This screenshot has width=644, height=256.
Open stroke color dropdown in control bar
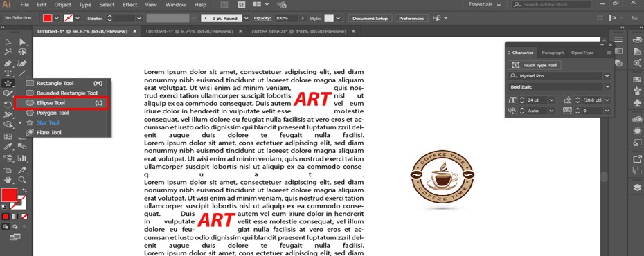pyautogui.click(x=78, y=19)
